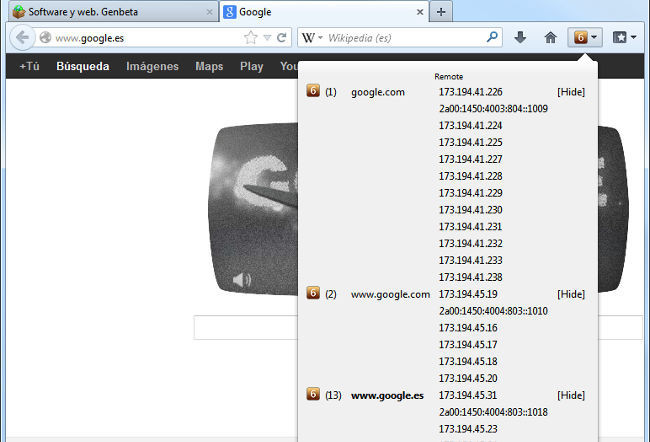Viewport: 650px width, 442px height.
Task: Switch to the Software y web. Genbeta tab
Action: [113, 12]
